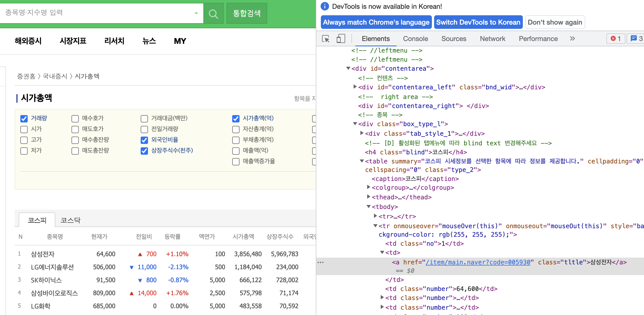Open the 삼성전자 stock link

(43, 254)
